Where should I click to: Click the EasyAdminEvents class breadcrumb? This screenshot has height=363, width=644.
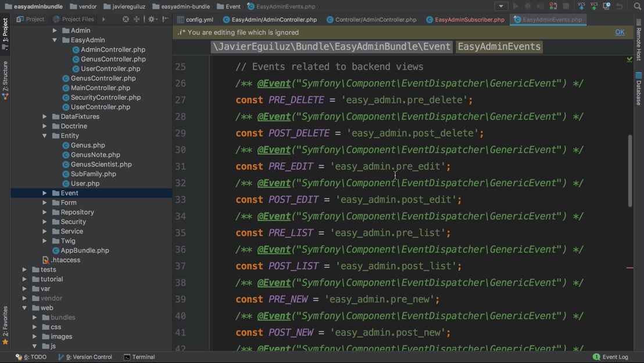coord(499,47)
